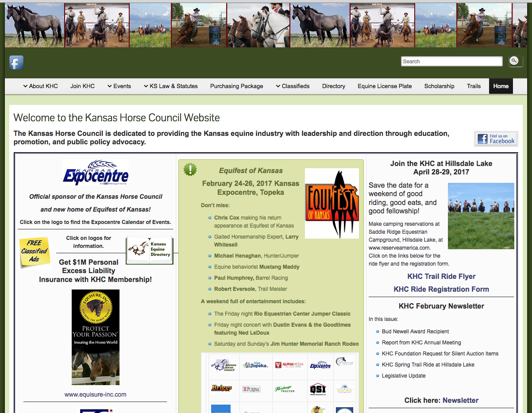
Task: Click the Newsletter link
Action: 460,401
